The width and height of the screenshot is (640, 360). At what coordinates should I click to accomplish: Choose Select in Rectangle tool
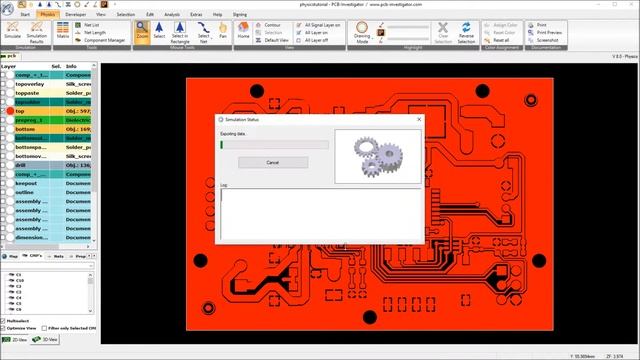180,33
